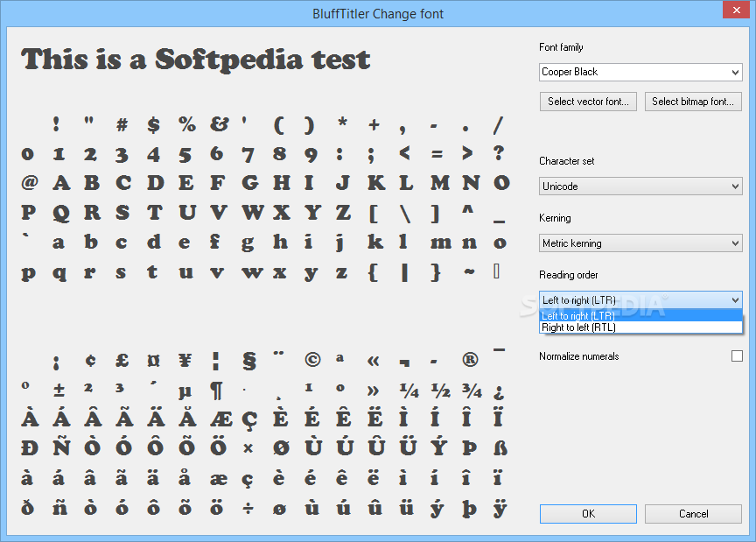Screen dimensions: 756x542
Task: Click the section sign § glyph
Action: (248, 361)
